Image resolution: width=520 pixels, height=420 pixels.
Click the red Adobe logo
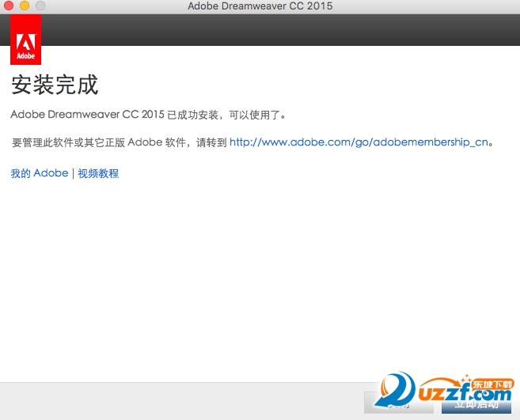tap(25, 40)
